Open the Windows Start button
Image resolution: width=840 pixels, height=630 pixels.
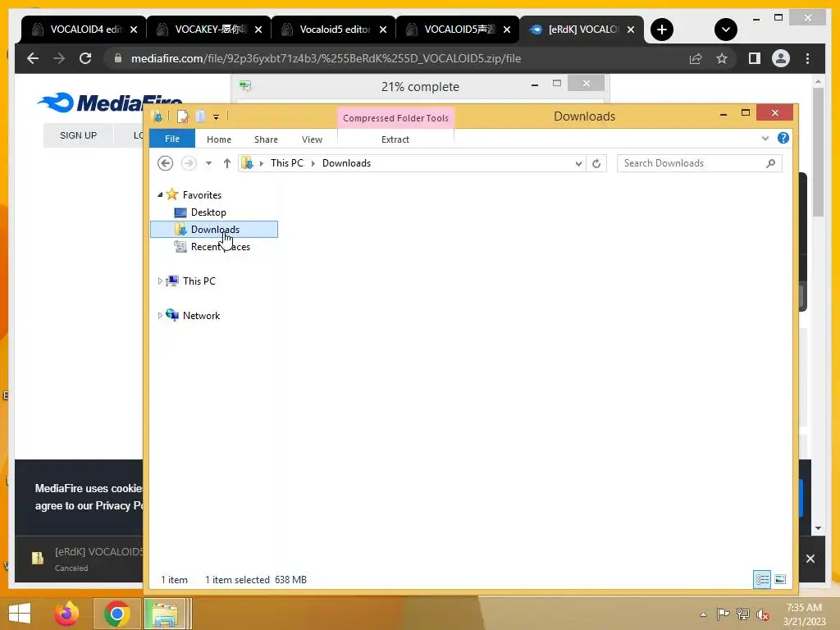point(20,614)
